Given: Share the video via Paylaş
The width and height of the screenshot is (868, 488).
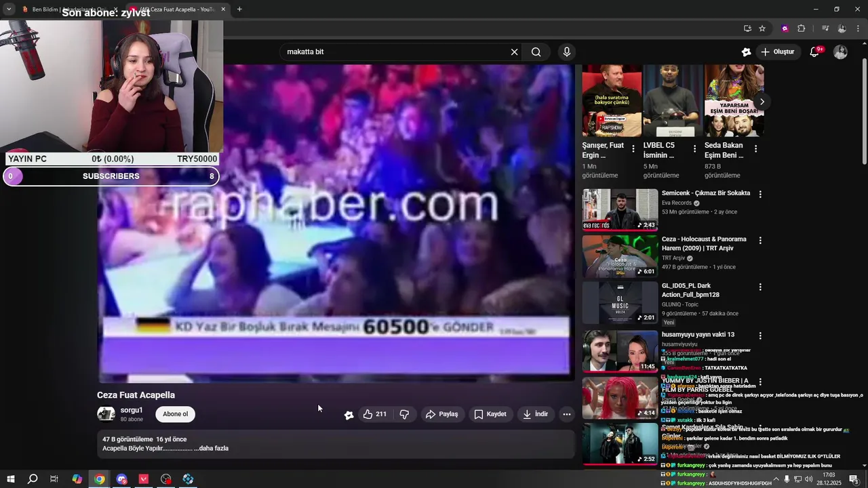Looking at the screenshot, I should click(x=441, y=414).
